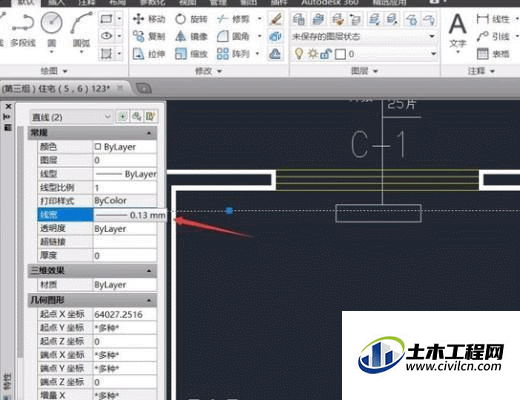Click the 线宽 0.13 mm value field

130,215
